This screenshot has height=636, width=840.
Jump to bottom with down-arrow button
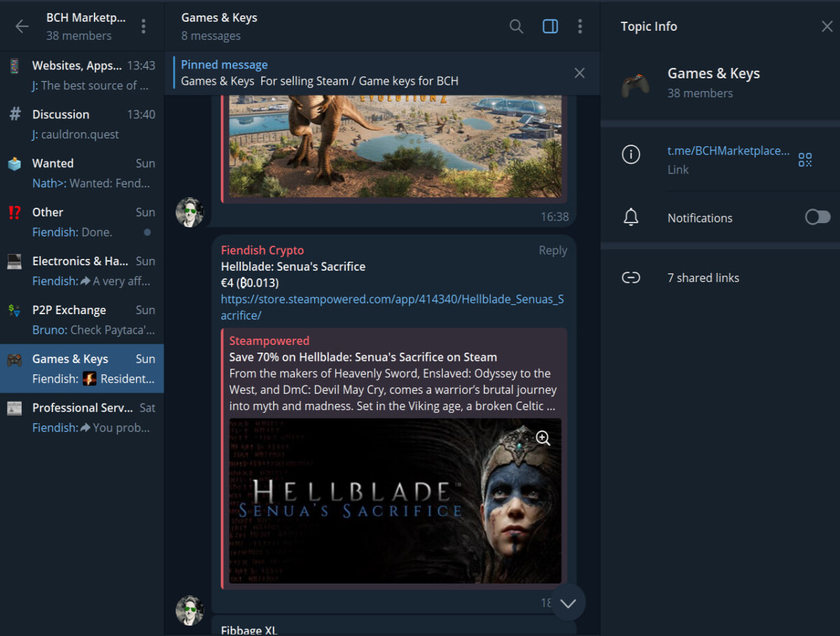tap(568, 602)
